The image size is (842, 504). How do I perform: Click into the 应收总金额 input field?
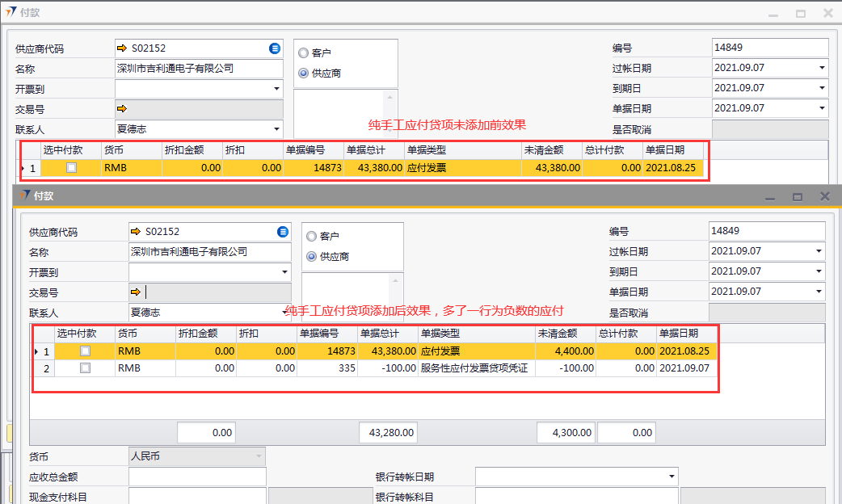click(197, 477)
